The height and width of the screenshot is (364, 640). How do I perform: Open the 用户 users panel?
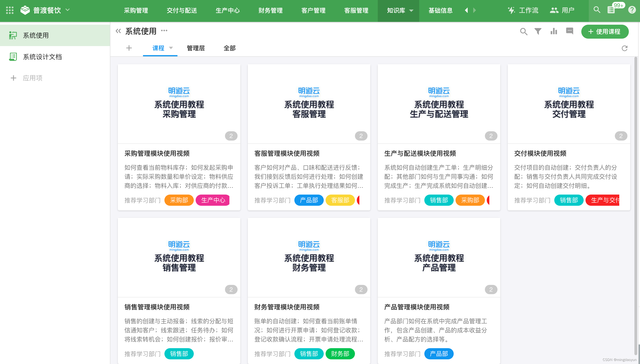point(562,10)
